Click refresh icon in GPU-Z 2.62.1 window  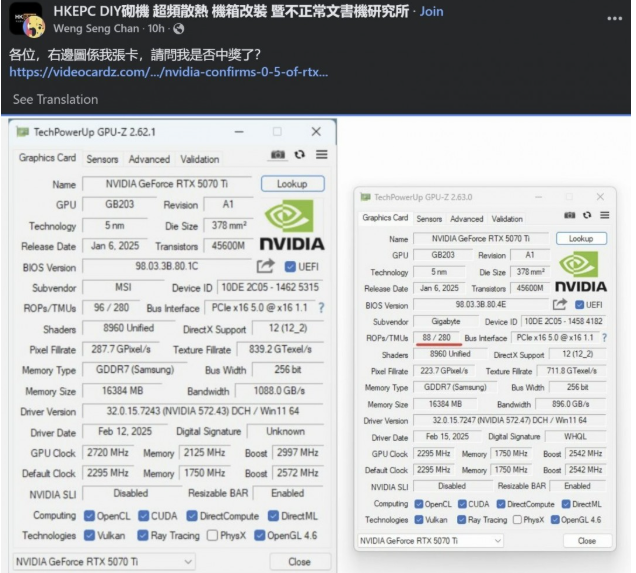pyautogui.click(x=300, y=155)
